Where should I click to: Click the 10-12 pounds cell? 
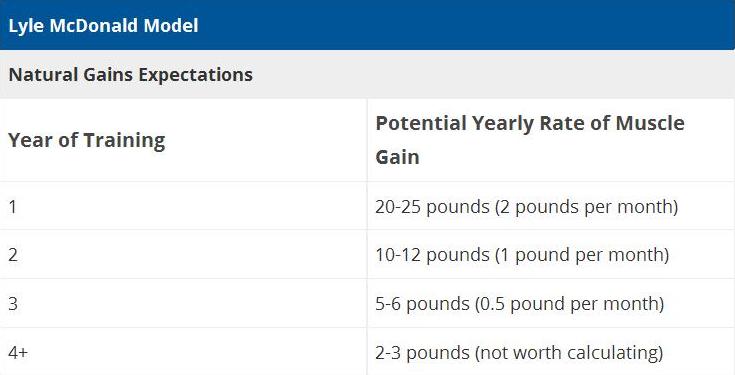tap(551, 255)
